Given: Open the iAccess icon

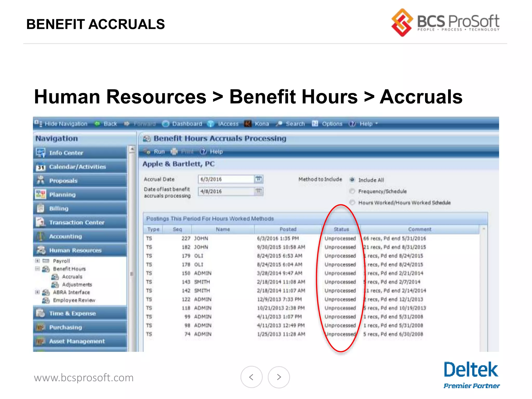Looking at the screenshot, I should [x=211, y=124].
